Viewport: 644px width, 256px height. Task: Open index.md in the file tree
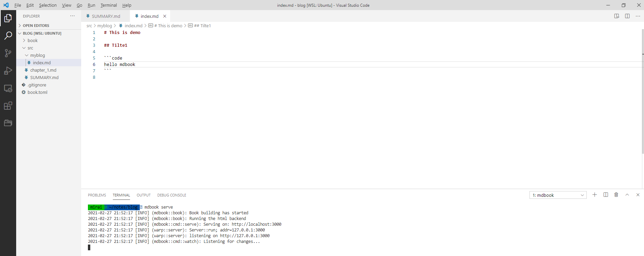[x=49, y=63]
